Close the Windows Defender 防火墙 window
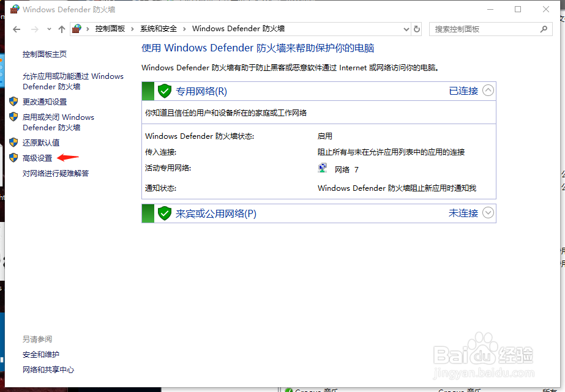This screenshot has width=565, height=392. pyautogui.click(x=546, y=9)
